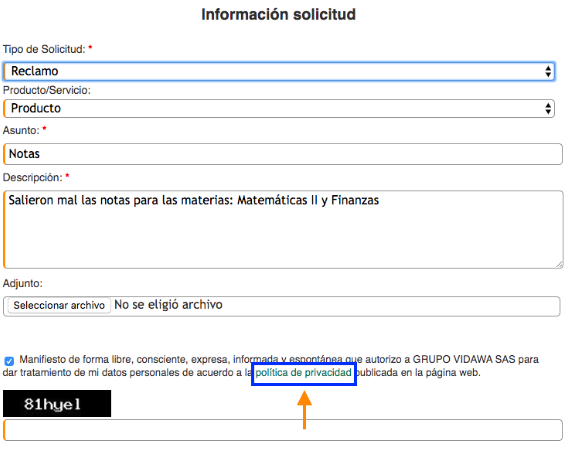Viewport: 567px width, 450px height.
Task: Click the resize grip of the description box
Action: 559,265
